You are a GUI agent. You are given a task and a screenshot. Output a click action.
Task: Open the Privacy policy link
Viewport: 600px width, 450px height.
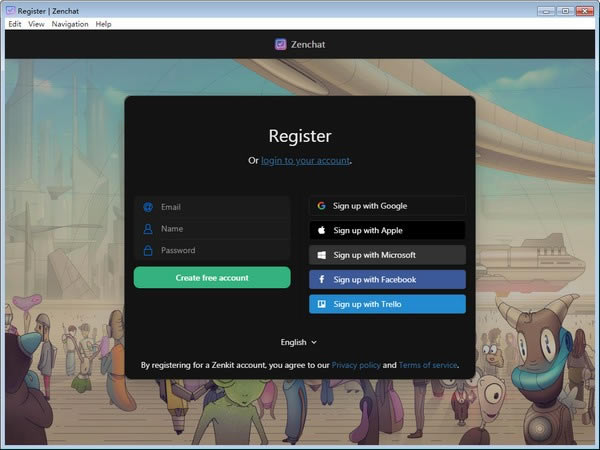[x=356, y=365]
